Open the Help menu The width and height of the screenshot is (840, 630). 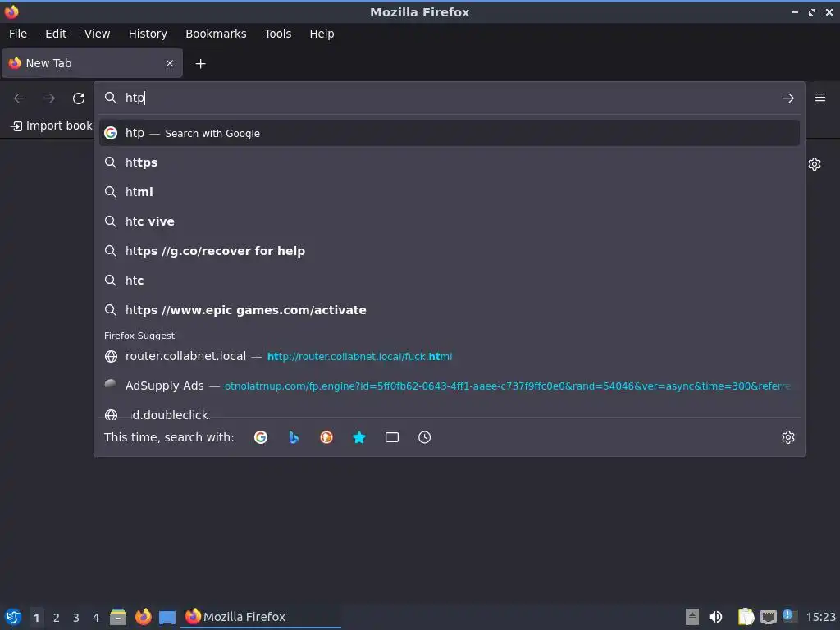[x=322, y=34]
